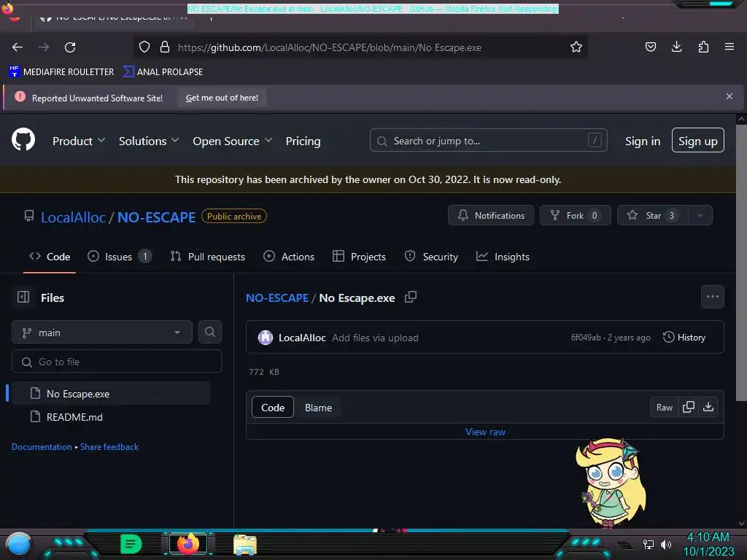
Task: Open the NO-ESCAPE repository title link
Action: (x=156, y=217)
